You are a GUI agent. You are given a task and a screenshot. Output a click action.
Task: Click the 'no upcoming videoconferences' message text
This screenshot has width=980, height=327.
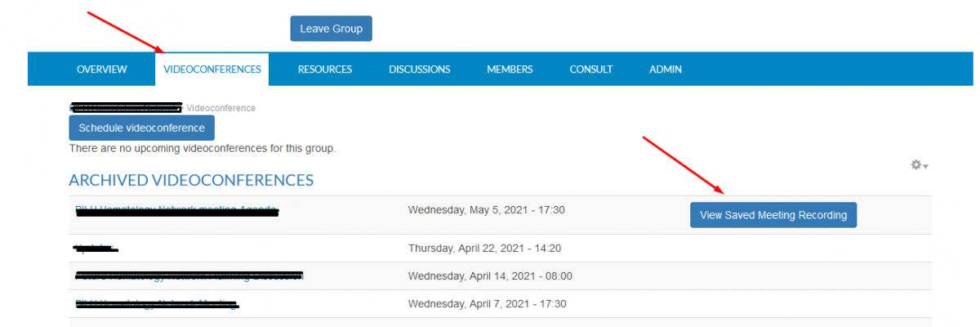(x=202, y=149)
